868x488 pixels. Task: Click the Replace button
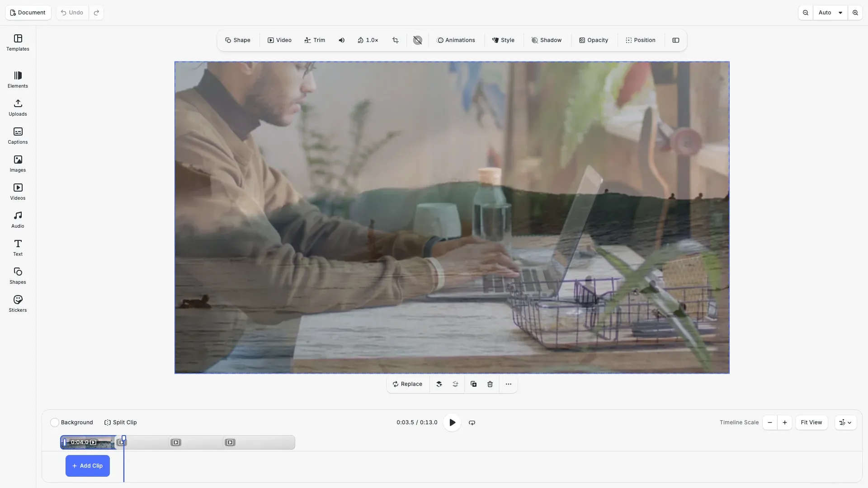coord(408,384)
